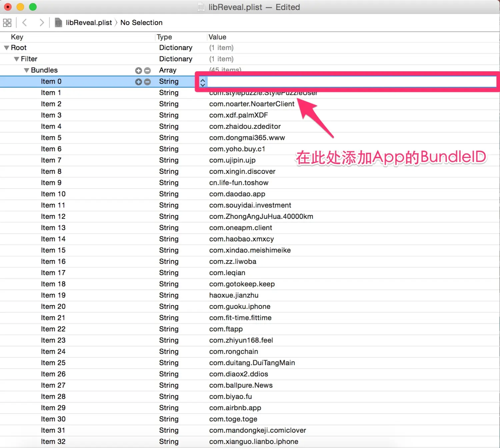
Task: Click the String type cell of Item 15
Action: tap(169, 250)
